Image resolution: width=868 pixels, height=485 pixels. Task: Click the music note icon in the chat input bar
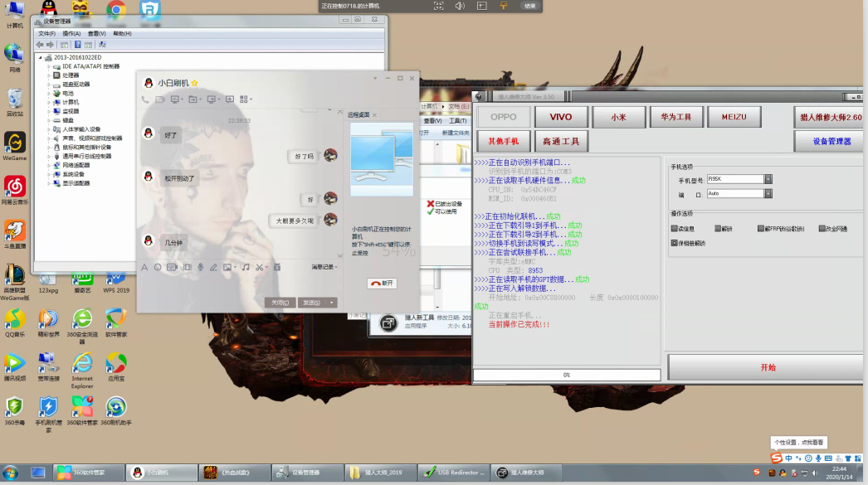246,268
